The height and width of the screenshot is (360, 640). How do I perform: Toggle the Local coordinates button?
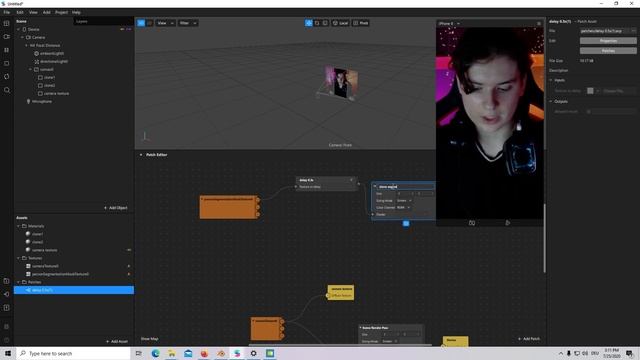click(340, 23)
